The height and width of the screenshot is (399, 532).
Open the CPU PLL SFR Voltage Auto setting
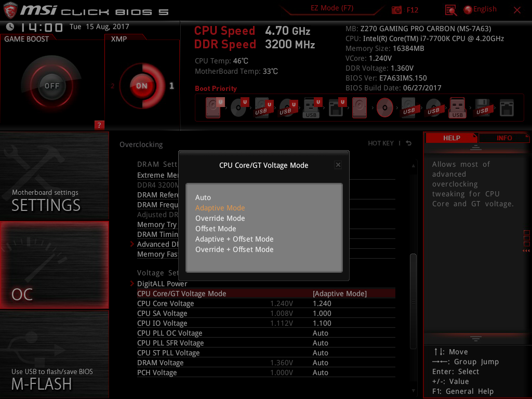click(266, 343)
